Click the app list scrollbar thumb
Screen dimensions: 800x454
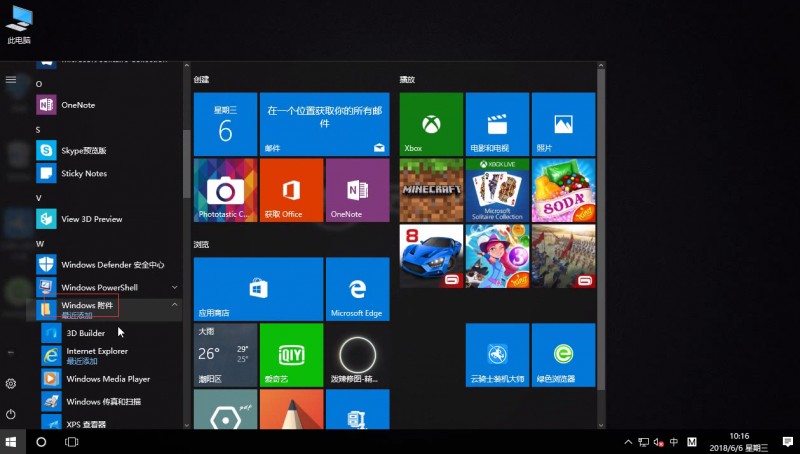tap(186, 163)
